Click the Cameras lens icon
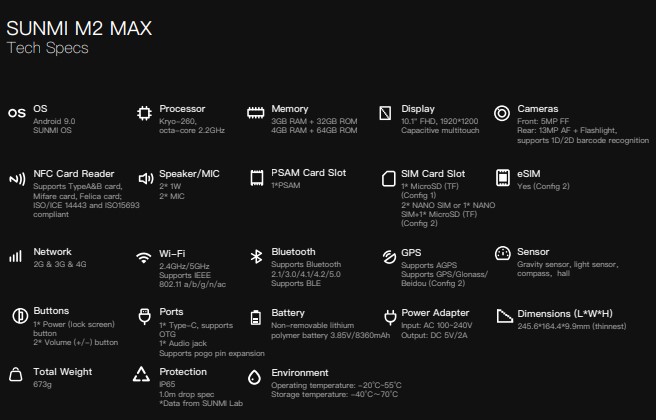 [x=502, y=113]
